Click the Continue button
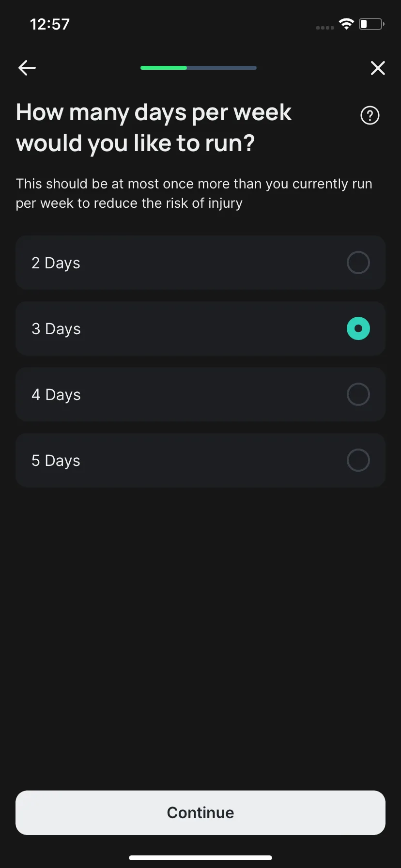 pos(200,813)
